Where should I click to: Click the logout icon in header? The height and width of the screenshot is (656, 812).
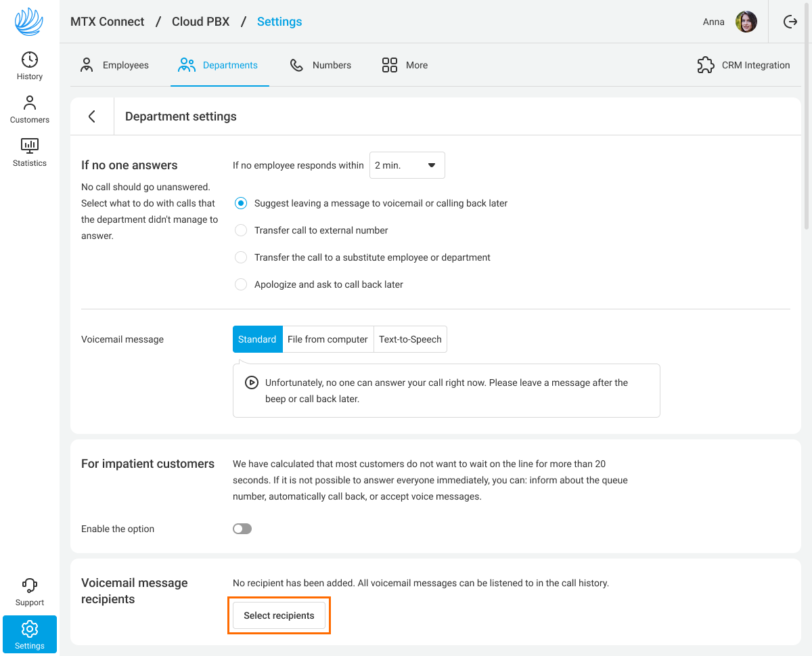pos(790,22)
